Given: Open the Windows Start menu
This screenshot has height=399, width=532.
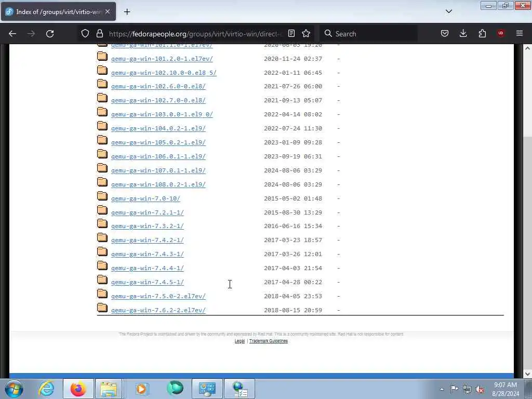Looking at the screenshot, I should pos(14,389).
